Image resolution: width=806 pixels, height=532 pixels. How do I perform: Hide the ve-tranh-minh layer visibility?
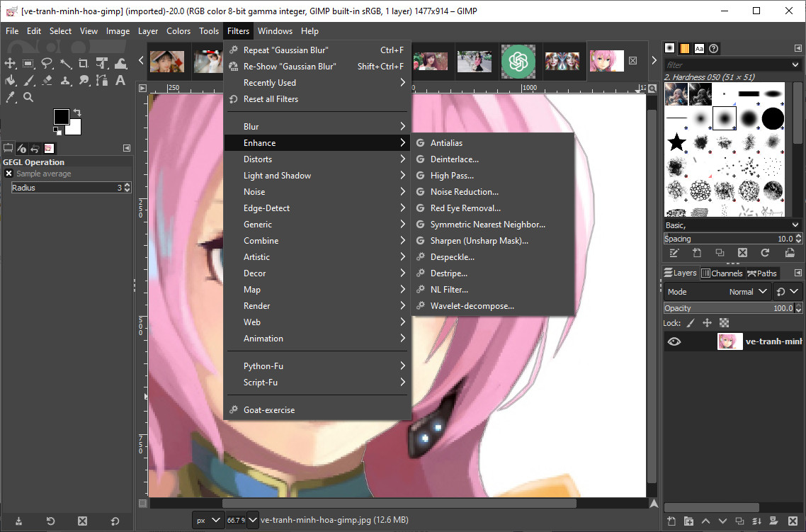(674, 341)
